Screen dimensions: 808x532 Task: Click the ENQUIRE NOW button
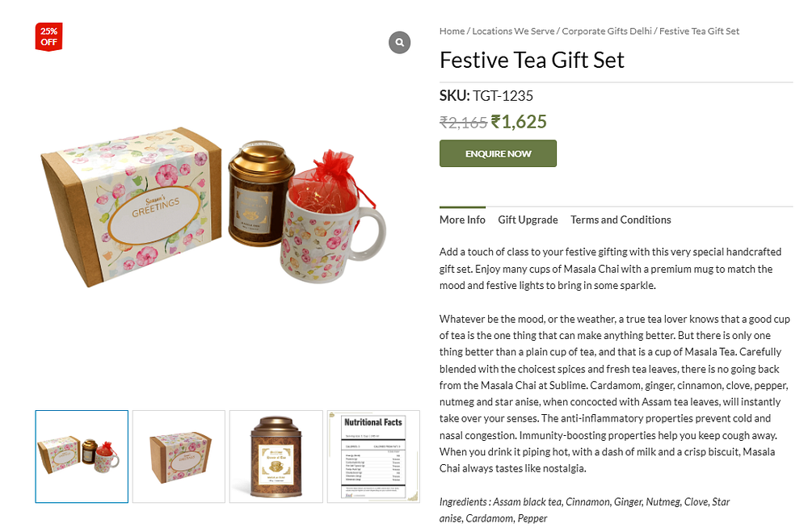point(498,153)
